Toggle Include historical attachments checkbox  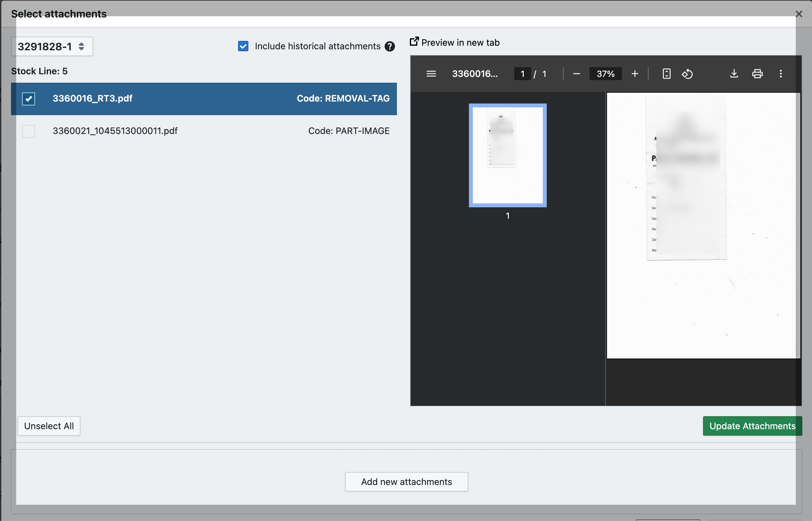(x=243, y=46)
